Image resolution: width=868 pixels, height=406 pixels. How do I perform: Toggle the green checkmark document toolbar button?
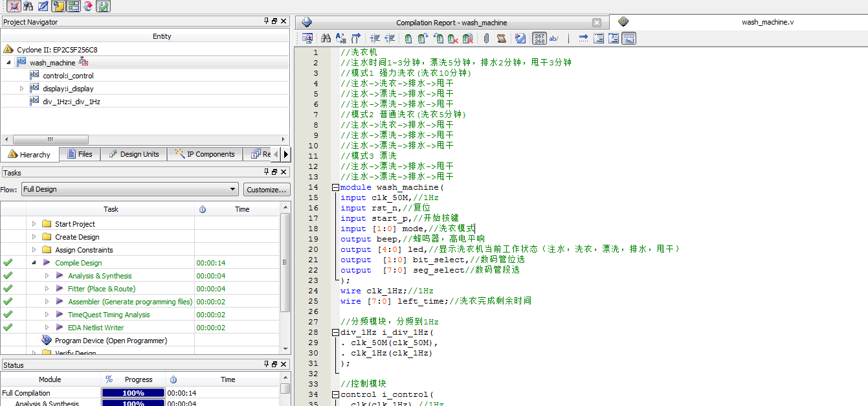click(103, 6)
